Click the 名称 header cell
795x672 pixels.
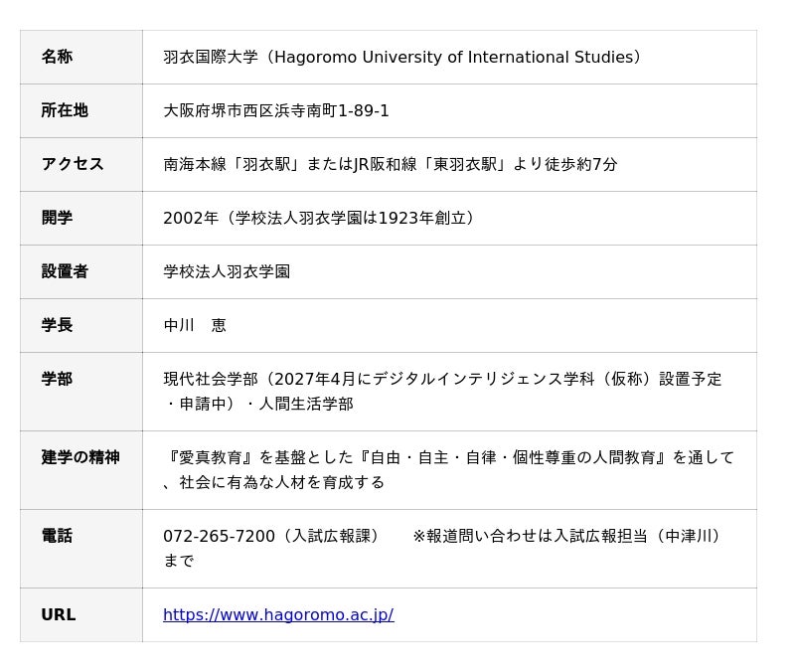pos(81,57)
